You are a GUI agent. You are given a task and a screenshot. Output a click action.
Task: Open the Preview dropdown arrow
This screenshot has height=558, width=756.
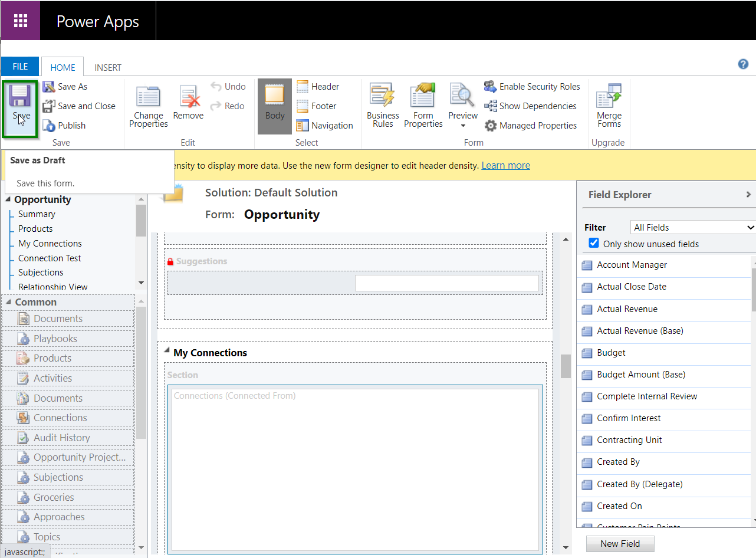point(463,126)
